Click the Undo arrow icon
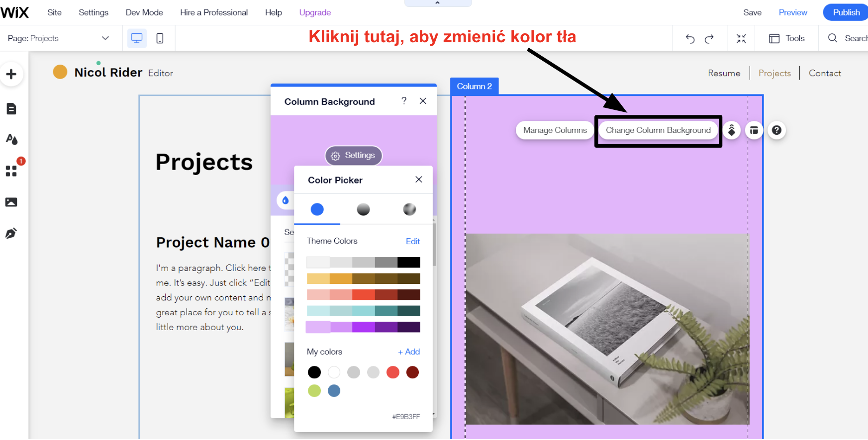Image resolution: width=868 pixels, height=440 pixels. 690,39
